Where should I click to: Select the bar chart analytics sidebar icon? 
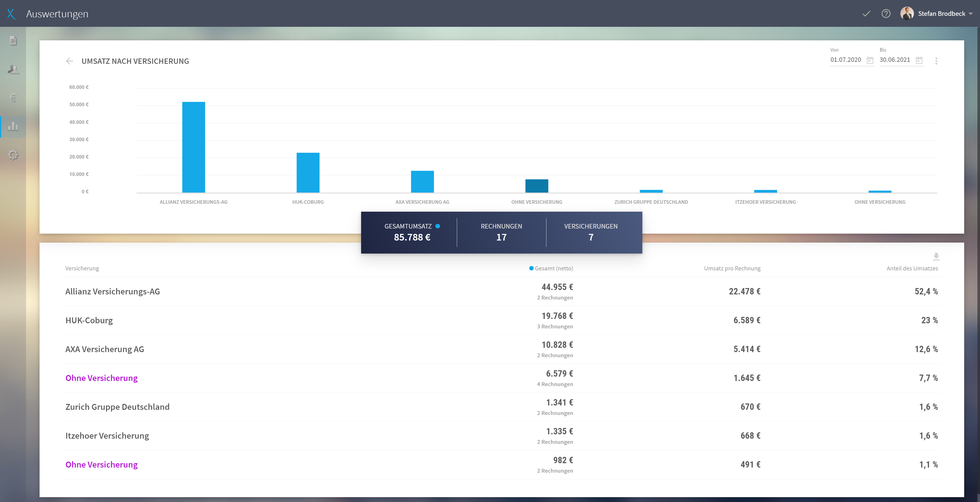13,126
